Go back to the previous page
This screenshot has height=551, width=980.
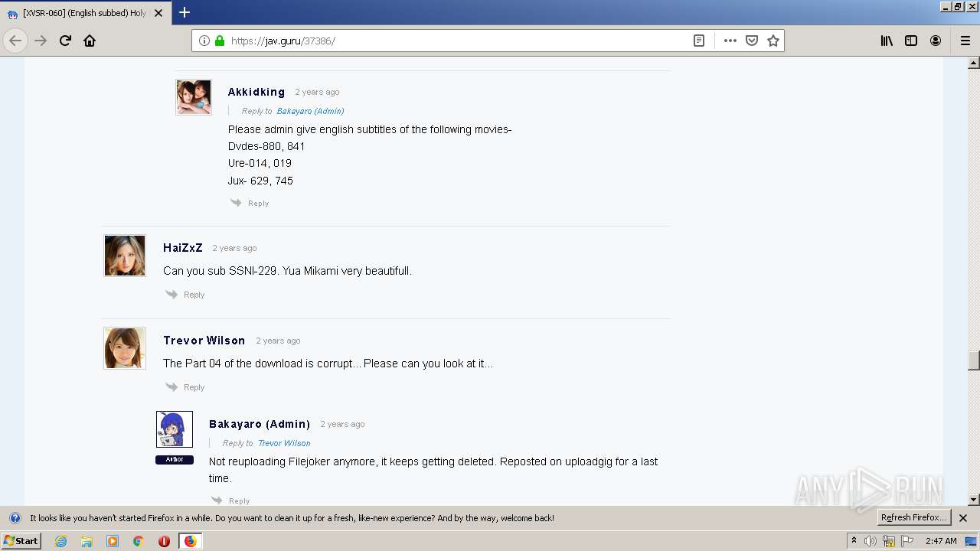pyautogui.click(x=15, y=41)
